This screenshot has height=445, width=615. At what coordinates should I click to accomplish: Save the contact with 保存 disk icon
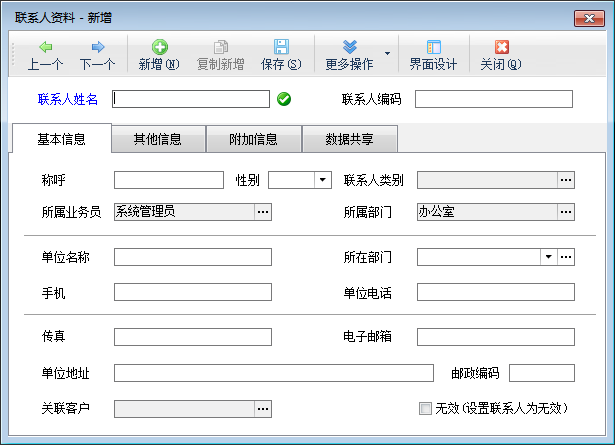[281, 47]
